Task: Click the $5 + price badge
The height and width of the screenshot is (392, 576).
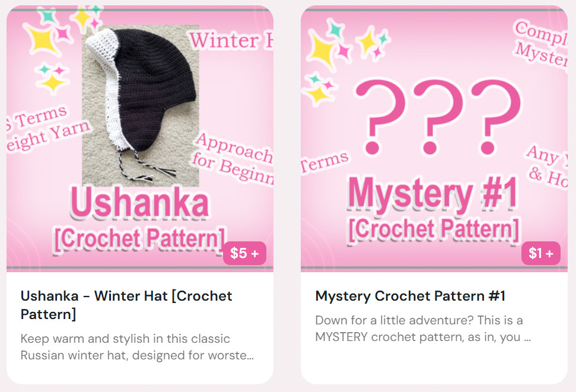Action: coord(244,253)
